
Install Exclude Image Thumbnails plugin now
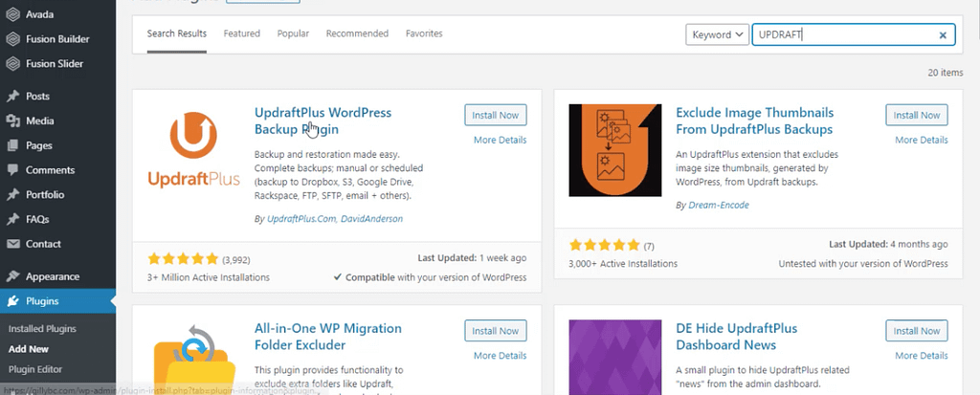917,115
